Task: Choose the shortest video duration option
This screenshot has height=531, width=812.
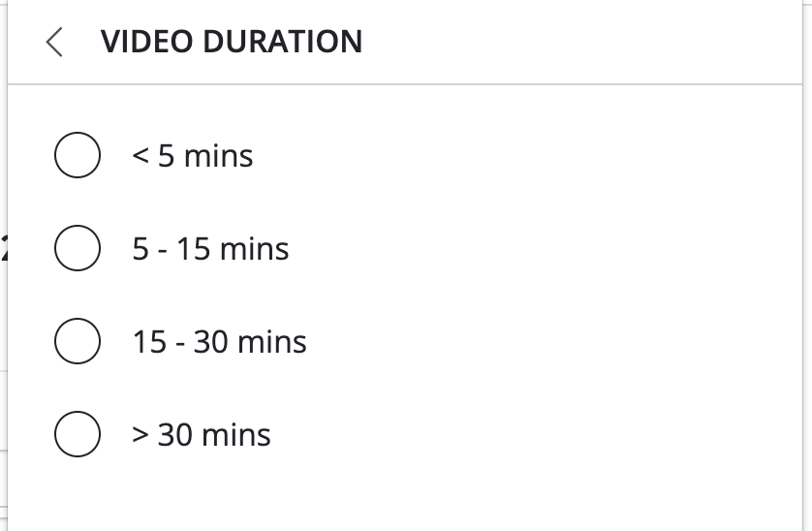Action: 78,156
